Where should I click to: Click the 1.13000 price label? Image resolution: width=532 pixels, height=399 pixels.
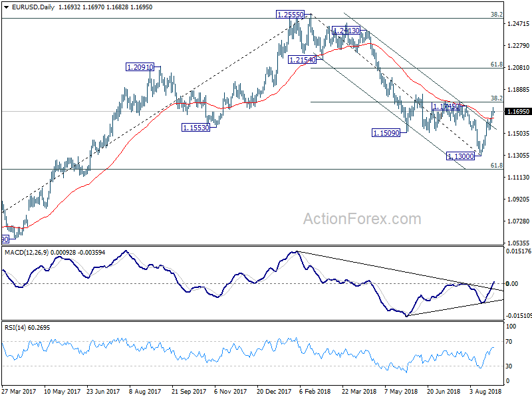pos(460,156)
